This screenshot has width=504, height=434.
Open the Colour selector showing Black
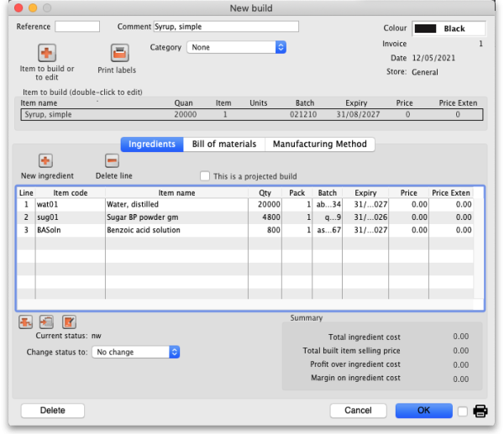point(449,29)
